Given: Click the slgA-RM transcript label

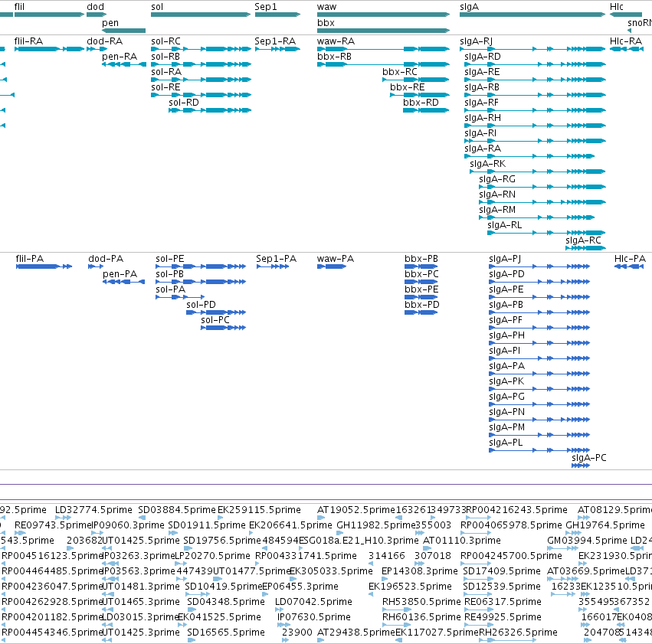Looking at the screenshot, I should pos(497,210).
